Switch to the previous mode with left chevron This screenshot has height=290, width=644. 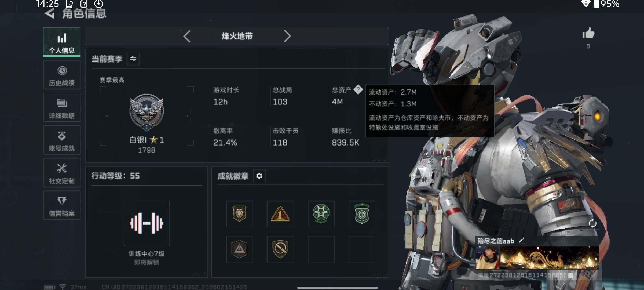tap(187, 36)
